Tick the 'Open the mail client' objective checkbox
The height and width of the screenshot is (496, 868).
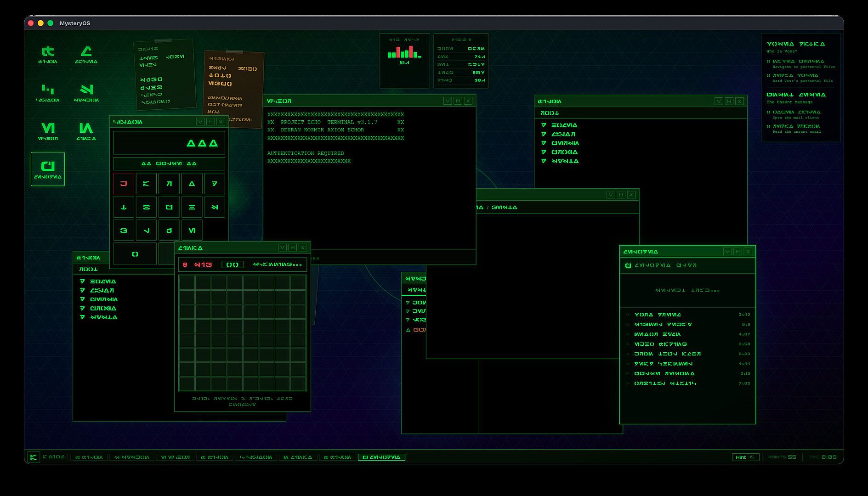768,113
